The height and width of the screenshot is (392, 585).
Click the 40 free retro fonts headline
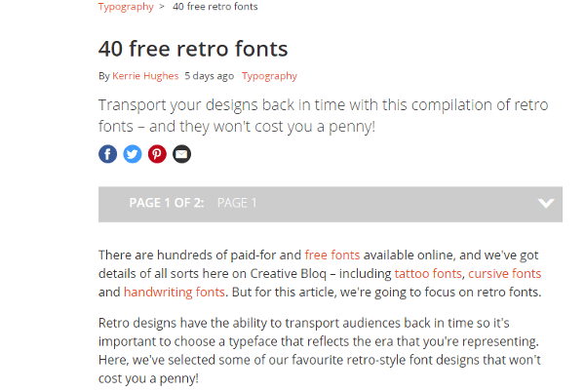coord(193,49)
